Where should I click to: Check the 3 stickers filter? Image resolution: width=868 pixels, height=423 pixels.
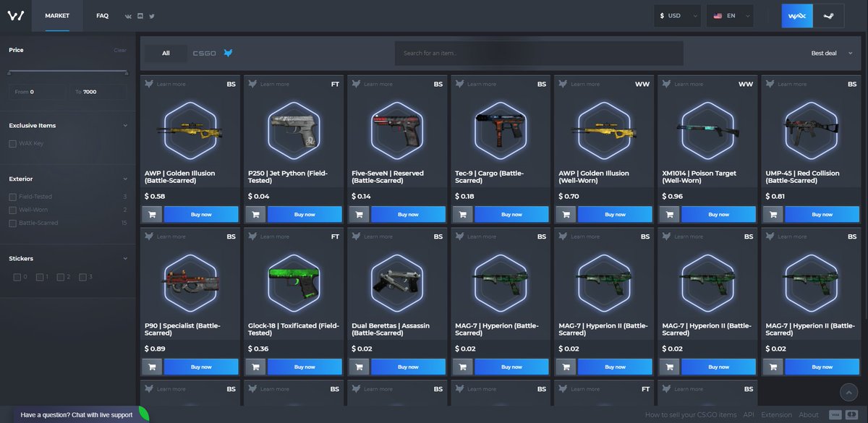coord(82,277)
